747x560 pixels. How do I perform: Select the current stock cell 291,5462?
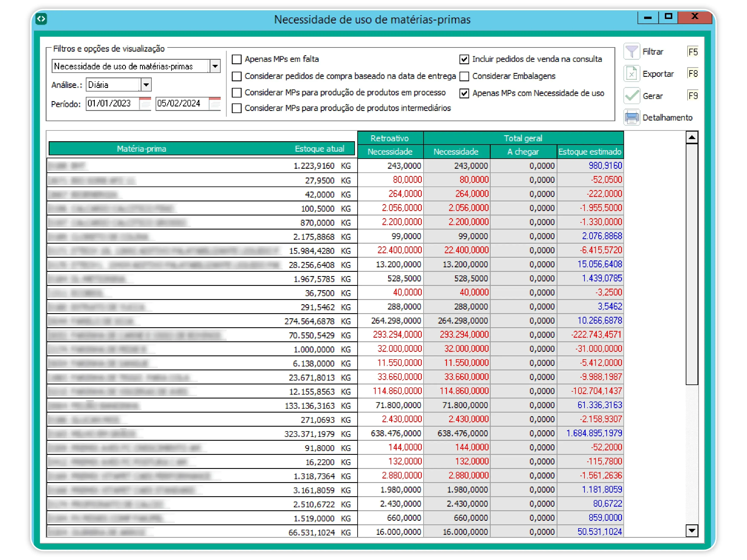pos(317,307)
